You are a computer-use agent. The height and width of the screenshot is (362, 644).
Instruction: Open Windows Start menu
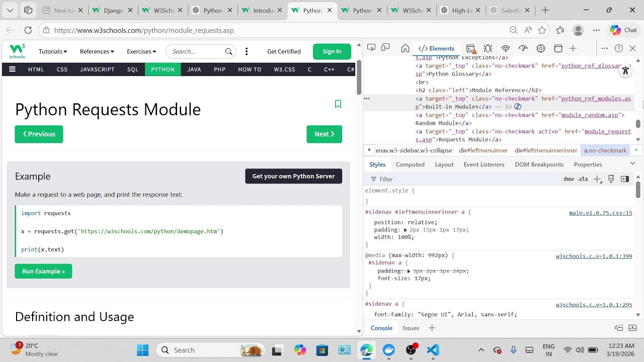[143, 350]
